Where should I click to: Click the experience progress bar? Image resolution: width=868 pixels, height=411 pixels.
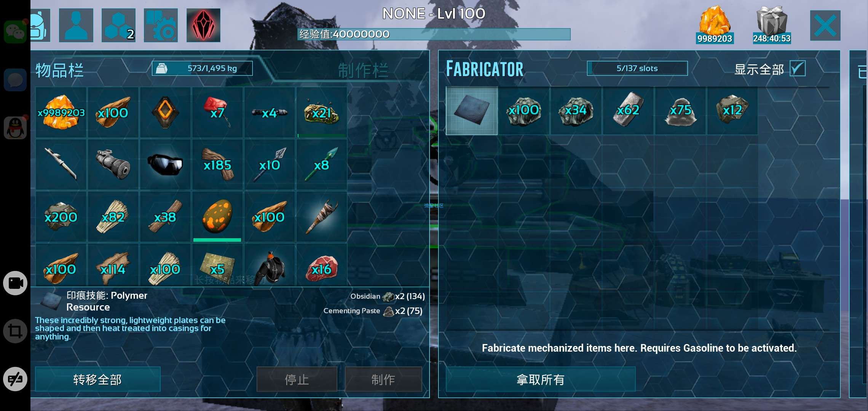pyautogui.click(x=434, y=34)
